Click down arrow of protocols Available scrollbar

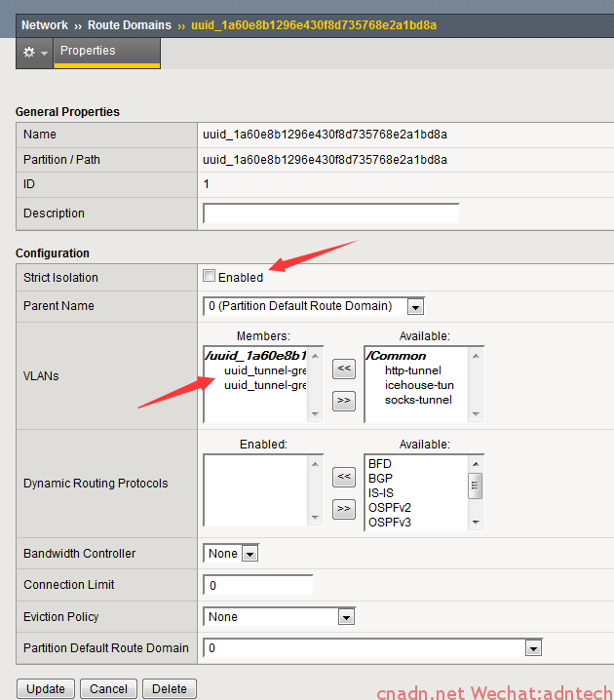(x=476, y=523)
